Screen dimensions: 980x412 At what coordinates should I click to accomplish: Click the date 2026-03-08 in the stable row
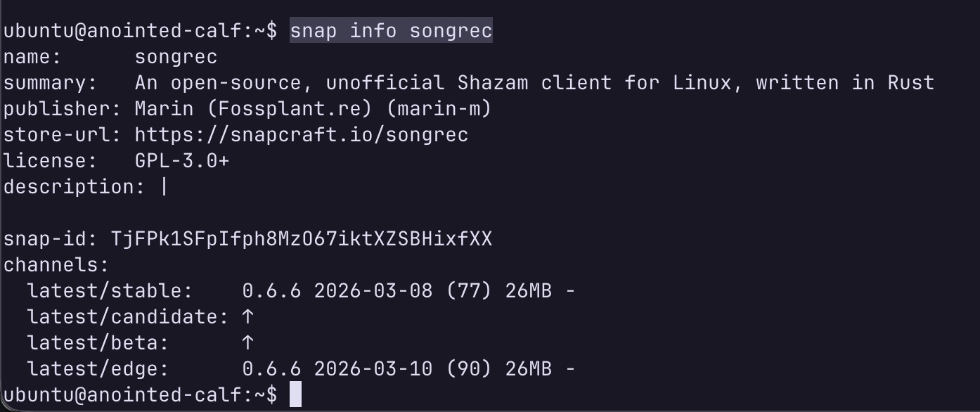(x=373, y=291)
